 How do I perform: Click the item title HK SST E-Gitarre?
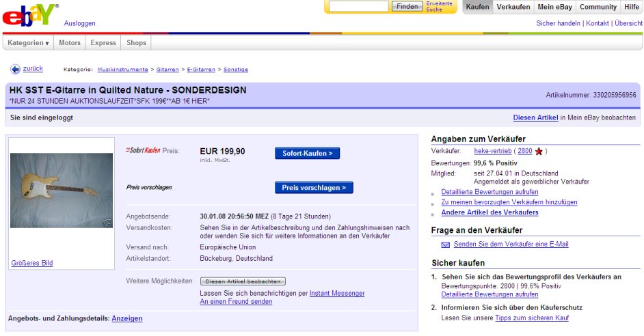[128, 90]
